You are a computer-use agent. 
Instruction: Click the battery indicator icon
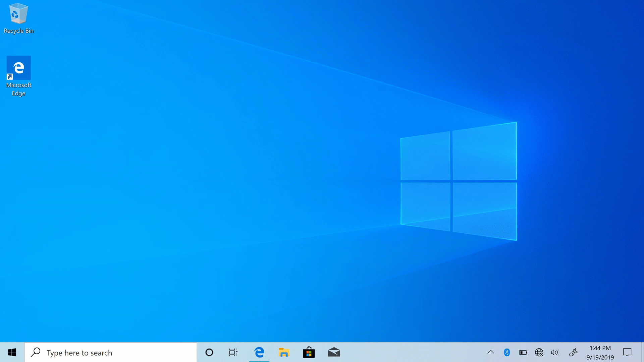(523, 352)
